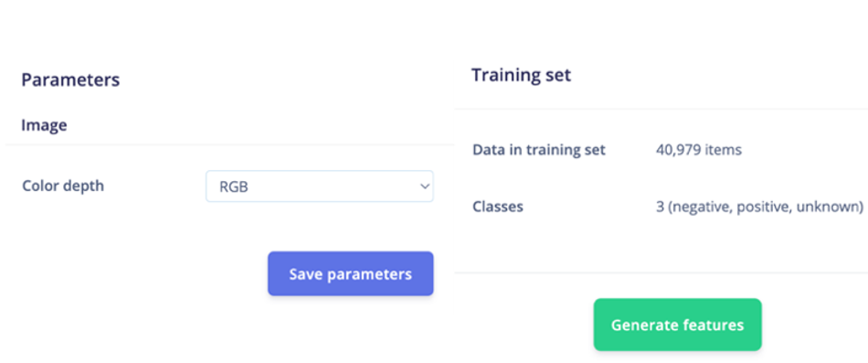The height and width of the screenshot is (363, 868).
Task: Open the Color depth dropdown
Action: click(x=320, y=187)
